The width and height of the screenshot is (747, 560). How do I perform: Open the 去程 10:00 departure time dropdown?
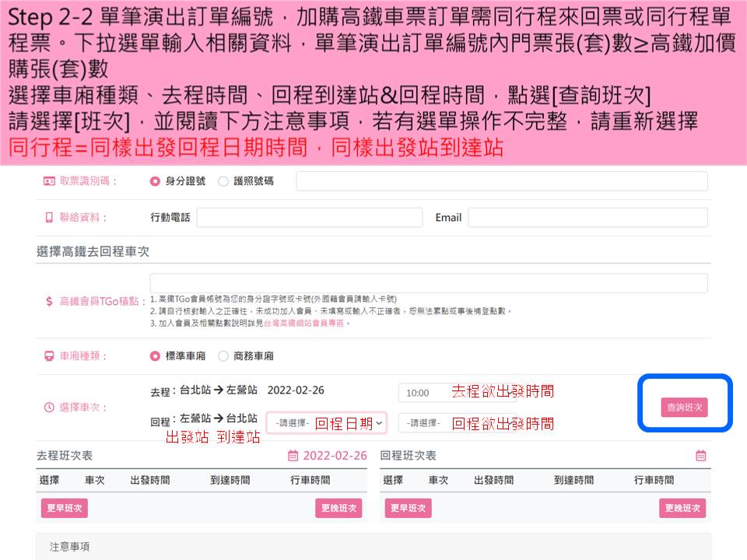[x=424, y=393]
